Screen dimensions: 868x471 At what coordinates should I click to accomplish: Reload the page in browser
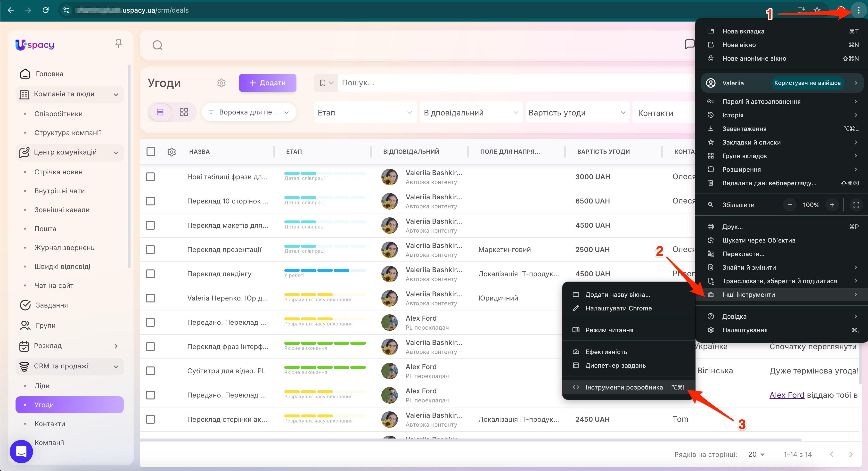(46, 10)
